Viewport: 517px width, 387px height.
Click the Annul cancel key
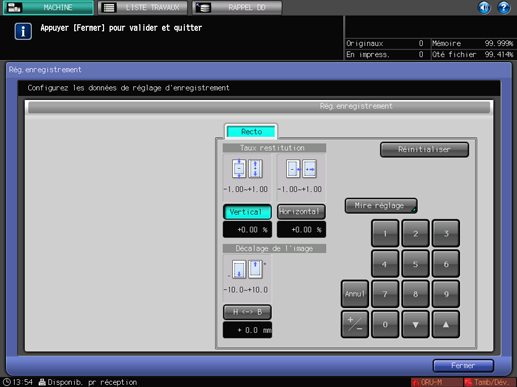(355, 294)
